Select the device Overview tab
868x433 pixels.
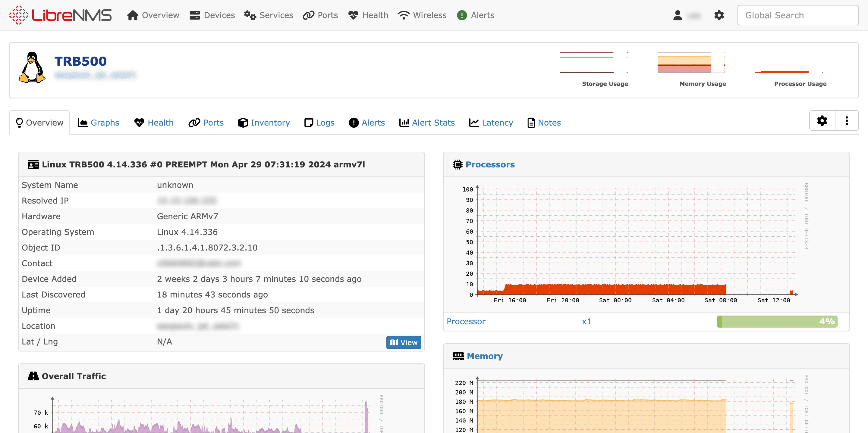[x=39, y=123]
